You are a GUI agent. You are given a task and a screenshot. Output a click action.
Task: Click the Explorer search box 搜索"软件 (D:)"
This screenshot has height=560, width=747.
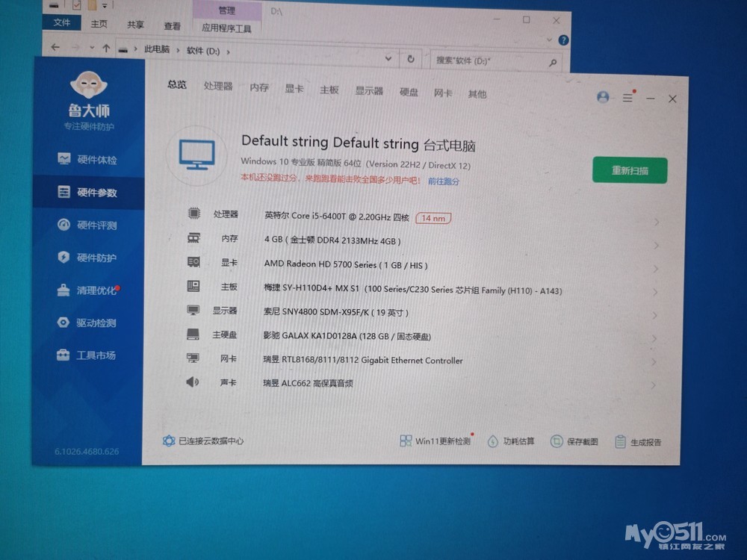pos(495,61)
